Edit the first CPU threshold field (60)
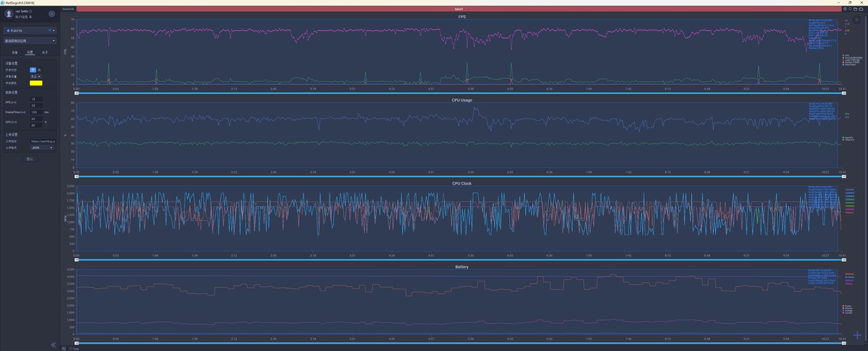The height and width of the screenshot is (351, 868). click(36, 119)
